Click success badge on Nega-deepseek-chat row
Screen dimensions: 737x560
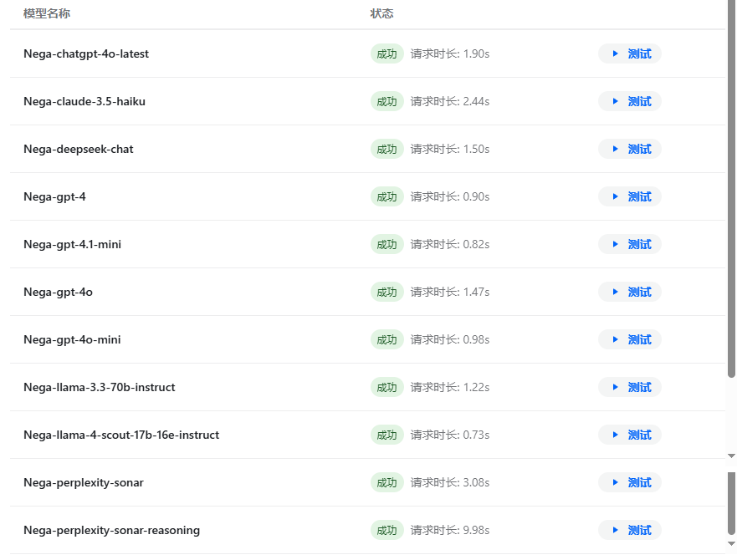pos(386,150)
